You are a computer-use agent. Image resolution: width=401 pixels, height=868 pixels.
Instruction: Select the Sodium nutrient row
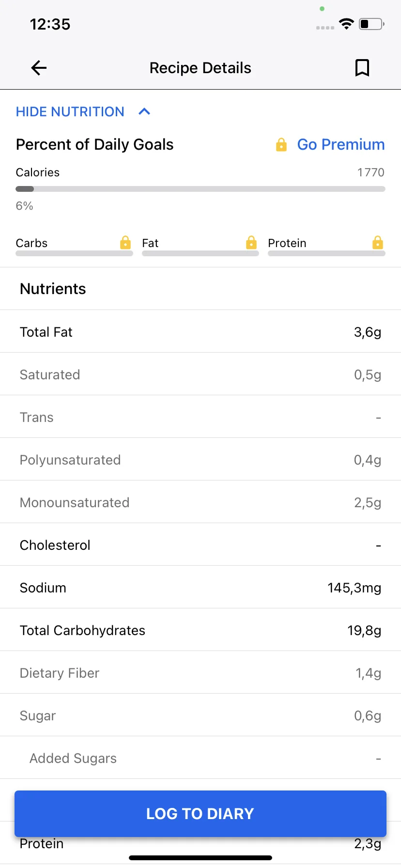200,587
